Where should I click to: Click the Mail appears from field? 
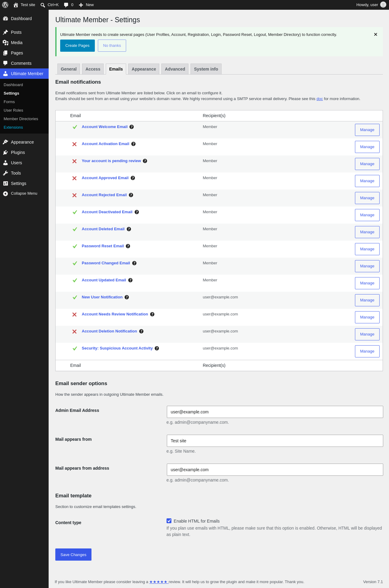click(x=275, y=441)
